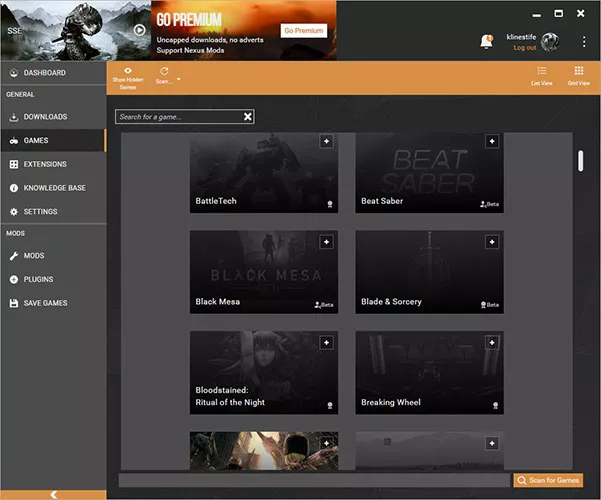Click Blade & Sorcery Beta badge icon
The height and width of the screenshot is (500, 601).
click(x=490, y=305)
